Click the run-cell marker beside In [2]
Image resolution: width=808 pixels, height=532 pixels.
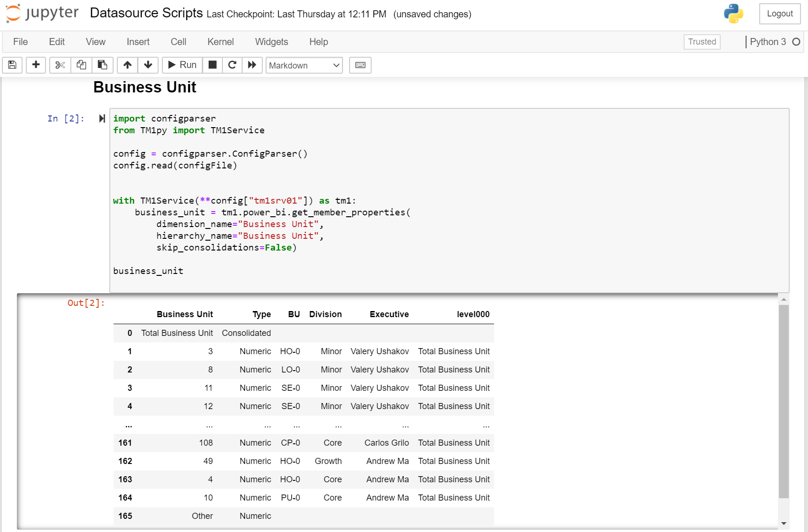pos(102,119)
